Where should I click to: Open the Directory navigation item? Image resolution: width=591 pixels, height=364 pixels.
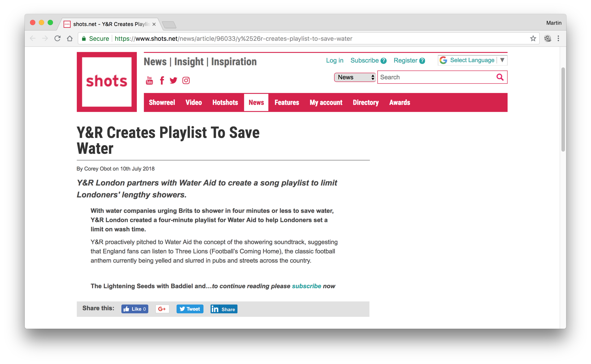pos(366,102)
